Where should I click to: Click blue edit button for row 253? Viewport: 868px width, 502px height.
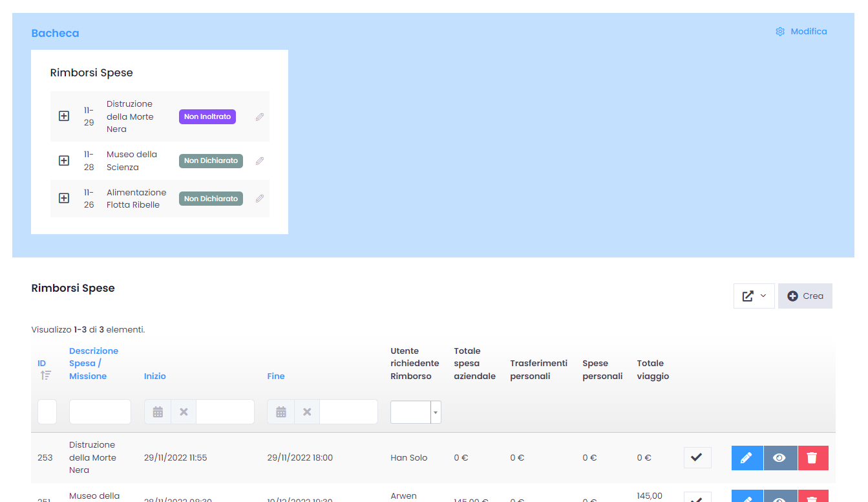pos(746,458)
